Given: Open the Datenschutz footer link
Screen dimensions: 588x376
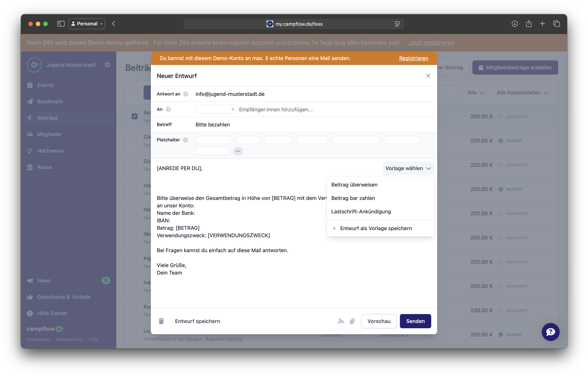Looking at the screenshot, I should [x=69, y=339].
